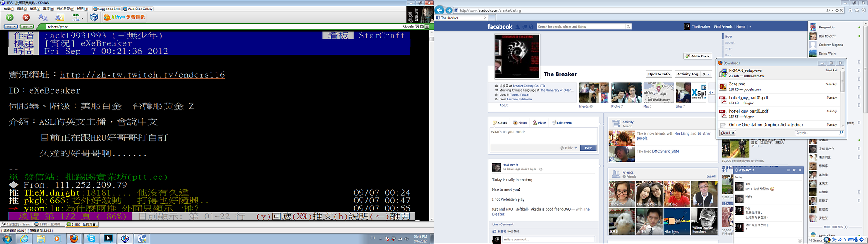Open the Public audience dropdown in composer
The image size is (868, 244).
569,148
